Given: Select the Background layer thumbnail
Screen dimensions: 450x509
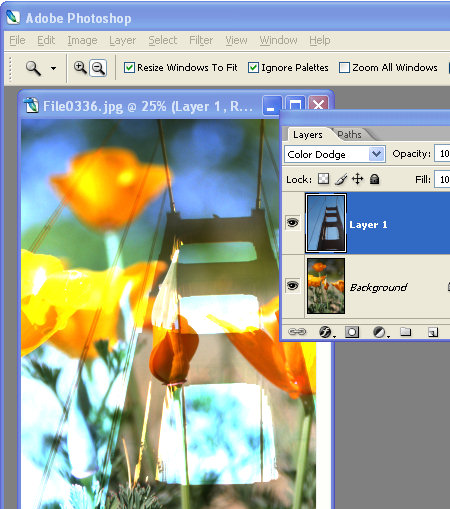Looking at the screenshot, I should [326, 286].
